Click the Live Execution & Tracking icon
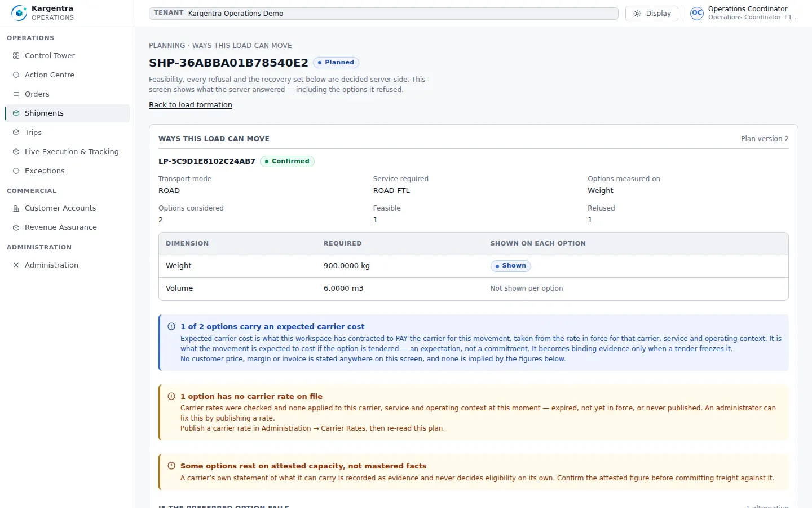812x508 pixels. [x=16, y=152]
